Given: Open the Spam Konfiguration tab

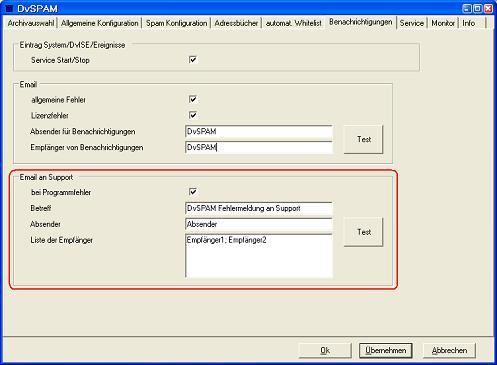Looking at the screenshot, I should pyautogui.click(x=176, y=23).
